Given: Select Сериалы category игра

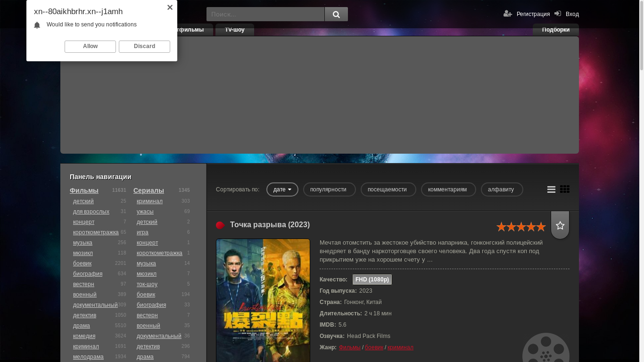Looking at the screenshot, I should 142,232.
